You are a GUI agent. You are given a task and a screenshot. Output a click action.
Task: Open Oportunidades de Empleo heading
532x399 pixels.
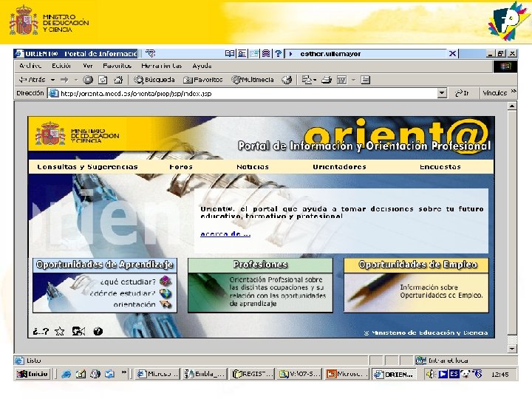(417, 265)
